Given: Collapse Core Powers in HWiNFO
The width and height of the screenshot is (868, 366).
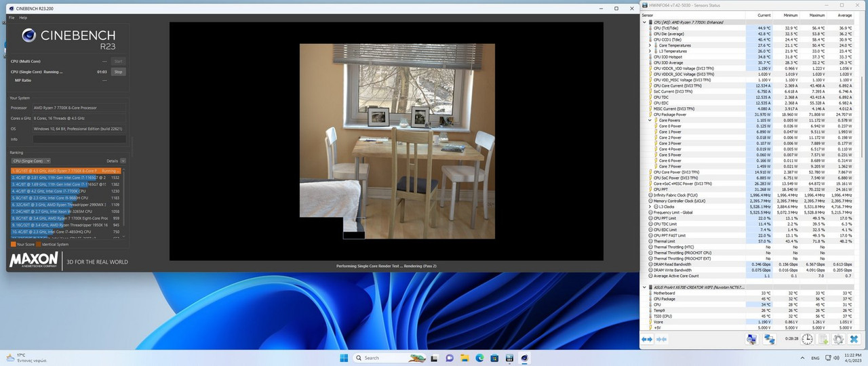Looking at the screenshot, I should click(650, 120).
